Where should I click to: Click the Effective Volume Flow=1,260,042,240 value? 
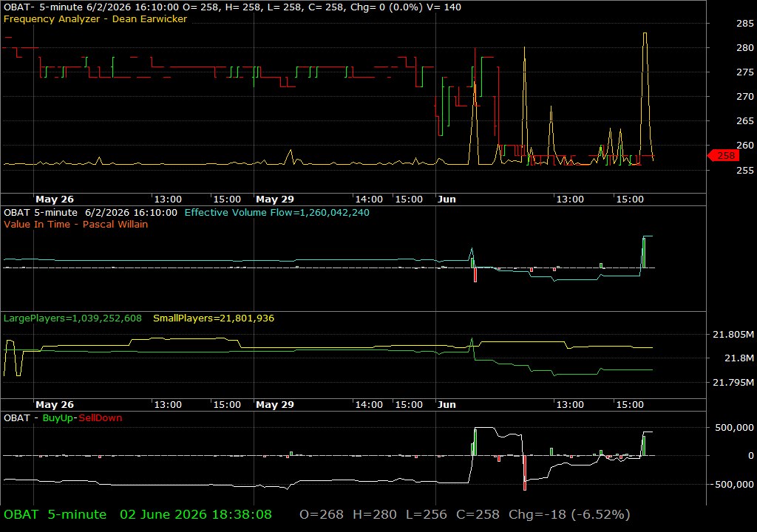[x=276, y=212]
